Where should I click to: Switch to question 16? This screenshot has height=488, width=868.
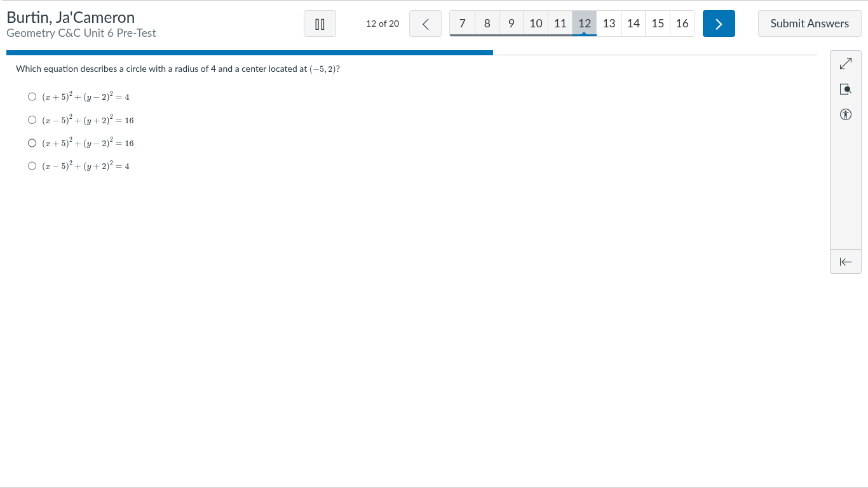pyautogui.click(x=682, y=24)
